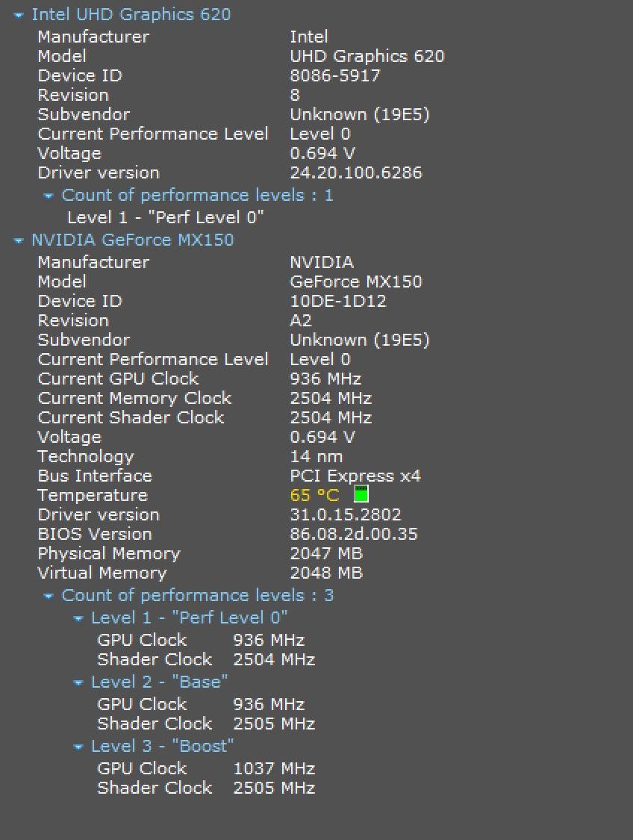Select the Model value GeForce MX150
633x840 pixels.
click(x=355, y=281)
